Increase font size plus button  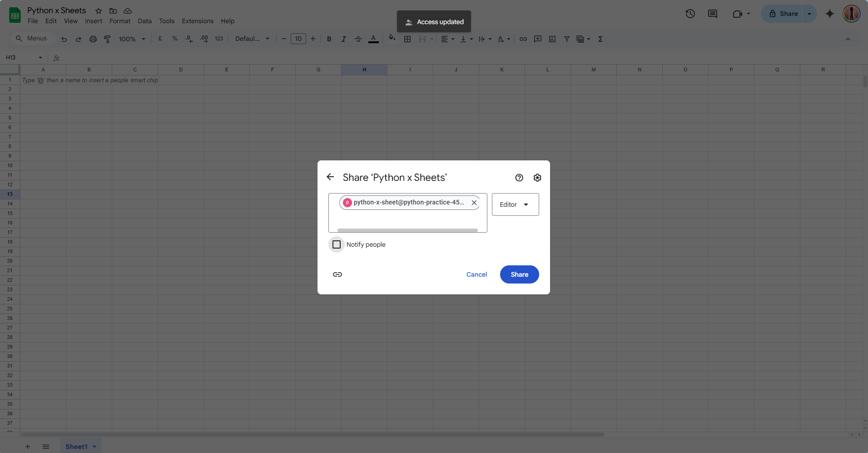[x=313, y=39]
